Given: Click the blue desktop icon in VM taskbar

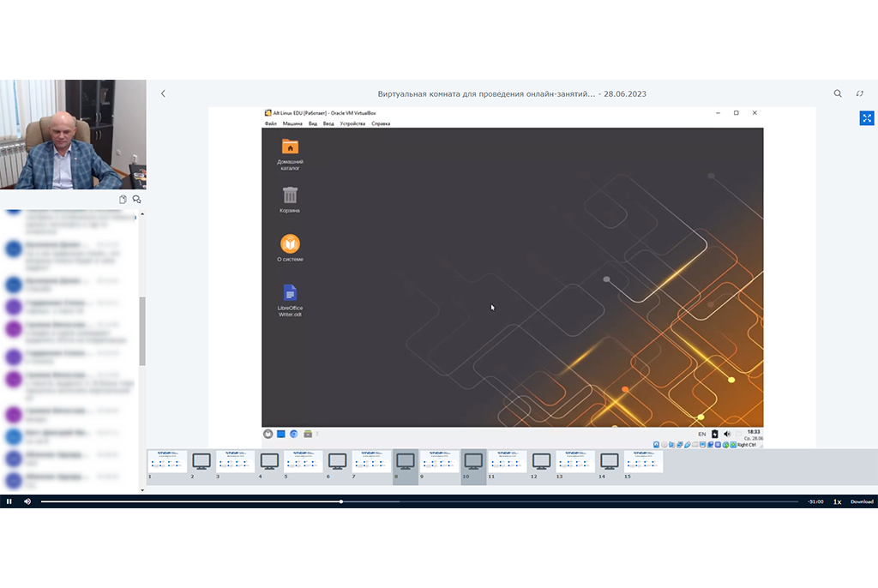Looking at the screenshot, I should pos(281,434).
